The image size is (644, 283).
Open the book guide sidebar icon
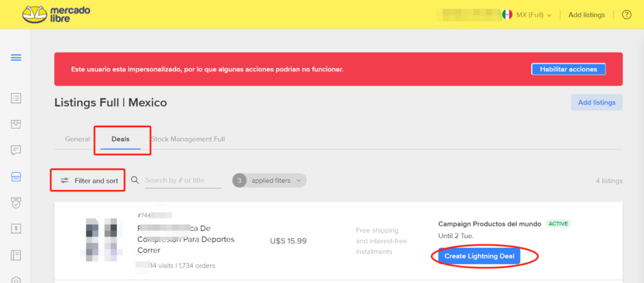tap(16, 255)
